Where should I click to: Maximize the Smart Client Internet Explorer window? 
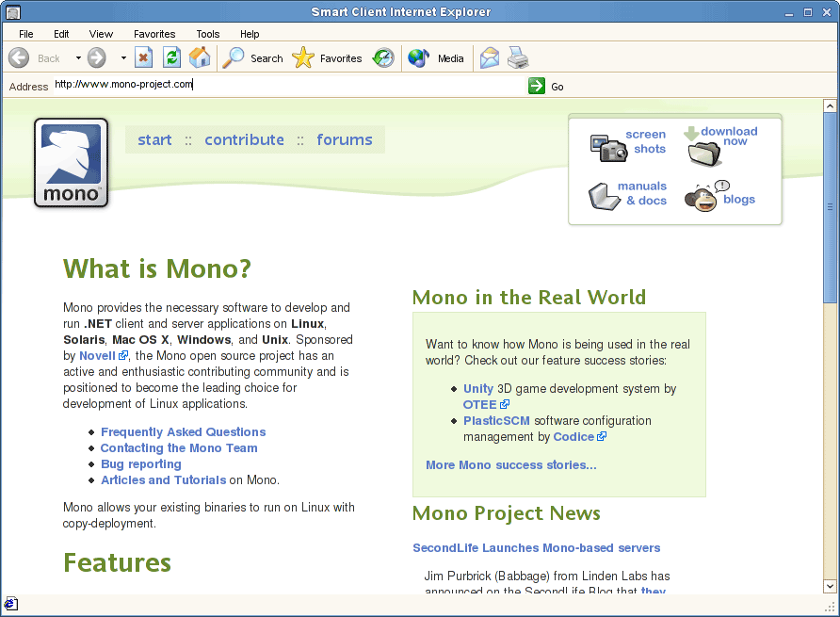pos(808,12)
